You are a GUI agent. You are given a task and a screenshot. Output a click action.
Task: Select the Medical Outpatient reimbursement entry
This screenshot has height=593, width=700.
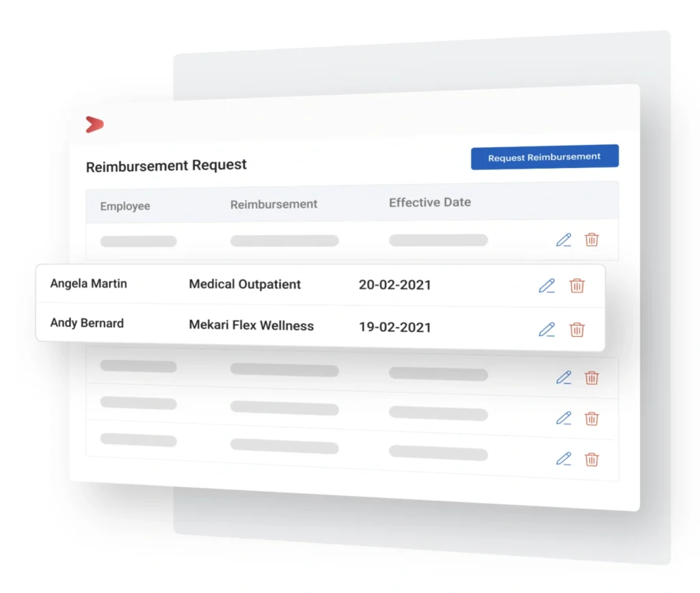tap(245, 284)
